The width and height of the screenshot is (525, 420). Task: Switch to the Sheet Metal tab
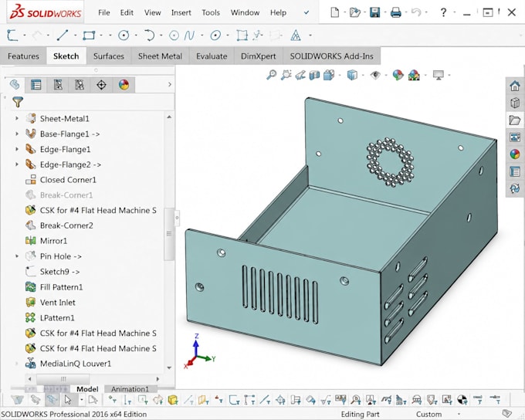[x=160, y=56]
